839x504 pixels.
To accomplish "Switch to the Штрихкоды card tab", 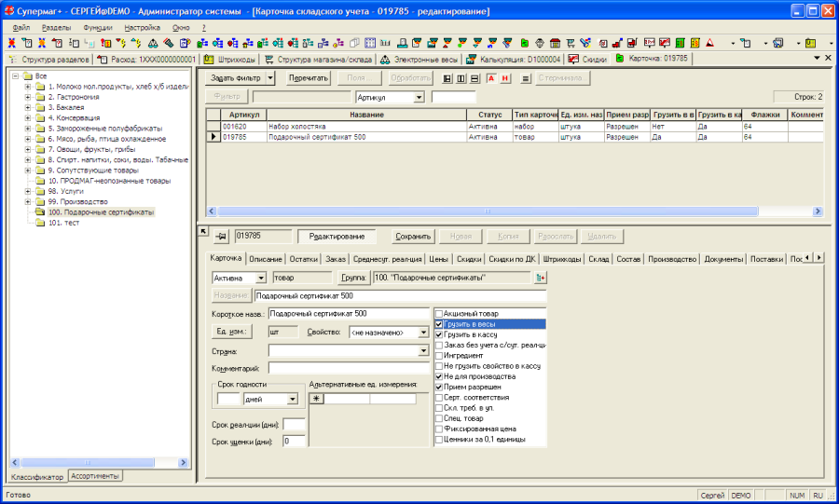I will coord(563,259).
